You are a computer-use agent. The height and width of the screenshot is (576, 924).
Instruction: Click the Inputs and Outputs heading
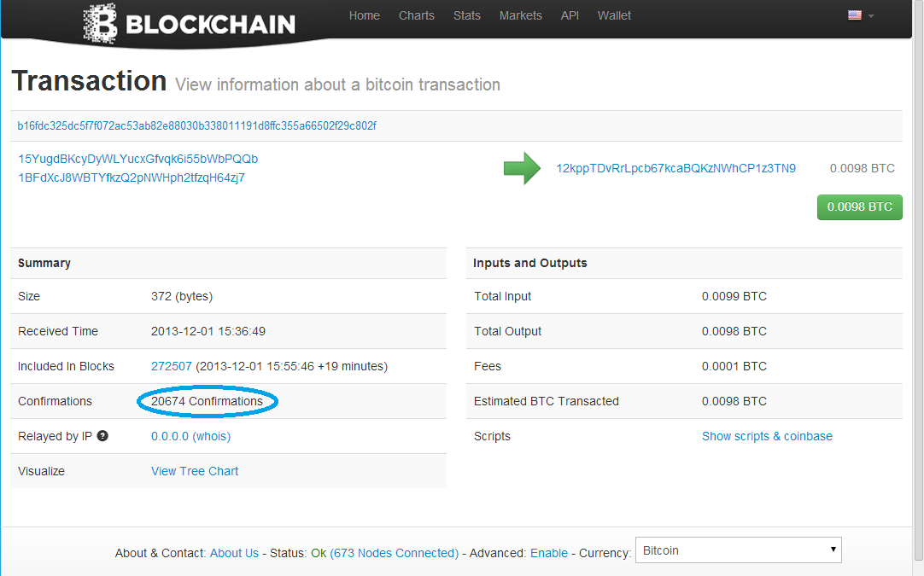530,264
